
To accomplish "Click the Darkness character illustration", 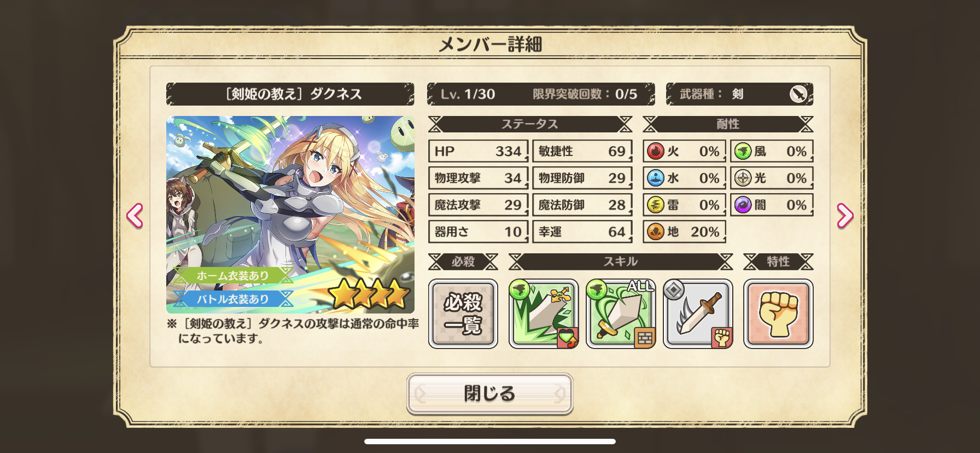I will pos(290,214).
